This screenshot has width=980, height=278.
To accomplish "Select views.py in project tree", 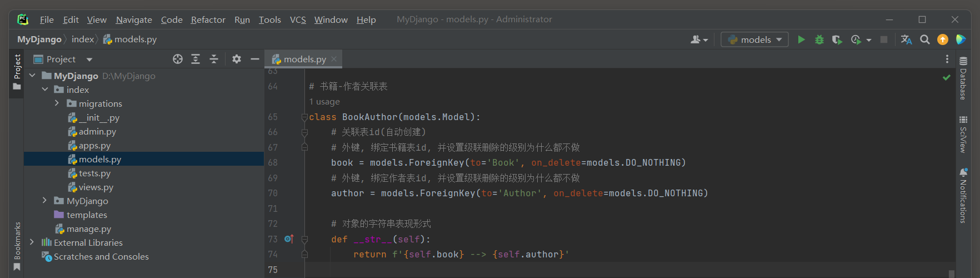I will (91, 187).
